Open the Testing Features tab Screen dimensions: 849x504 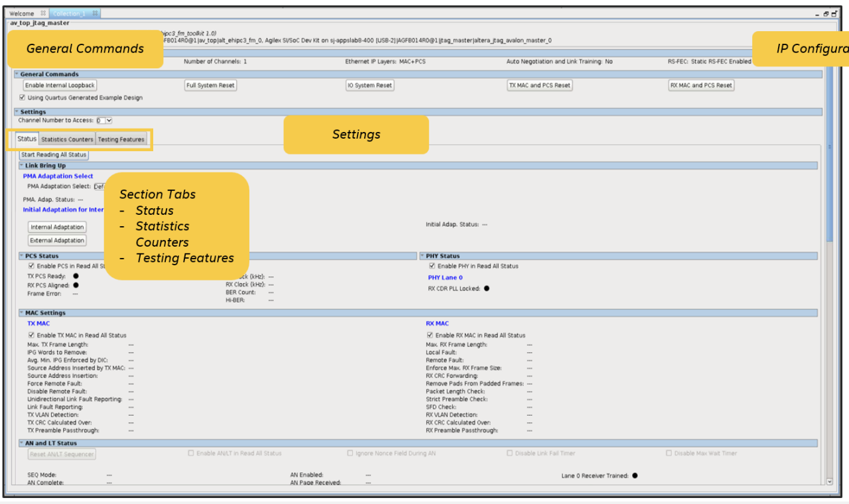pos(121,139)
